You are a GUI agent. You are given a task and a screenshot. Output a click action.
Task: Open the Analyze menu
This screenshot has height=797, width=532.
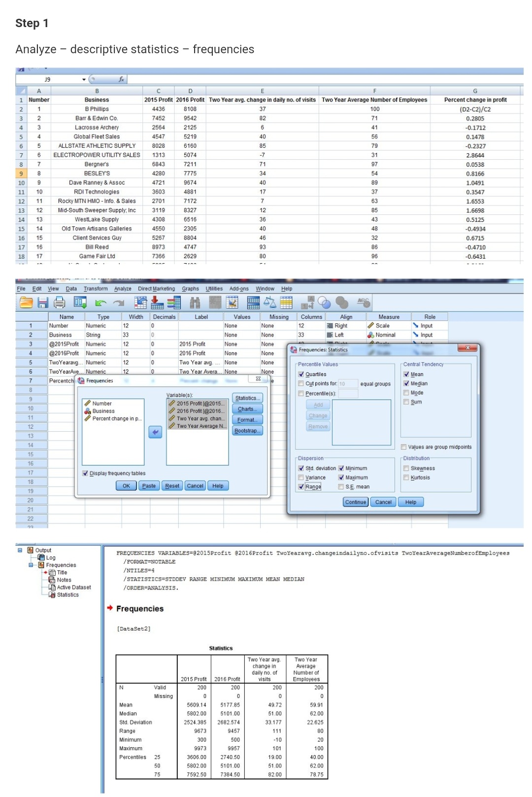coord(123,289)
